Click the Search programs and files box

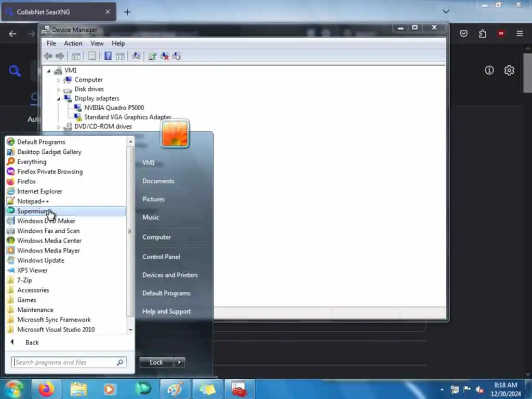[69, 362]
